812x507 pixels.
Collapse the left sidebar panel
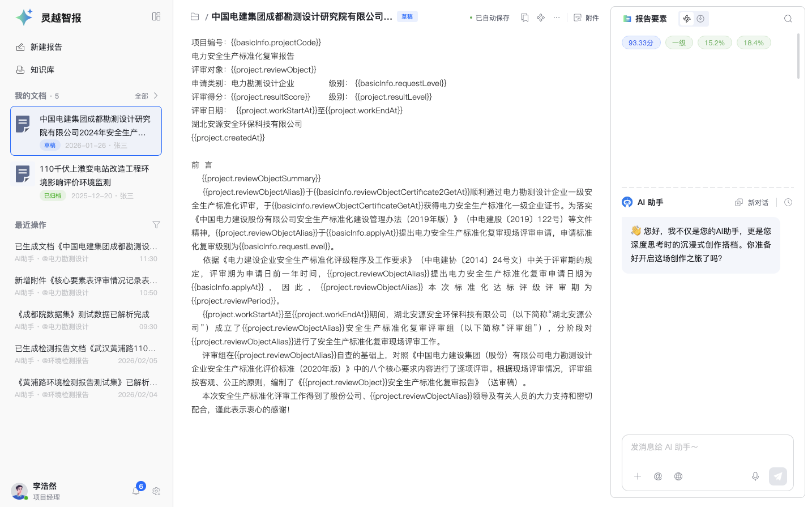[156, 17]
